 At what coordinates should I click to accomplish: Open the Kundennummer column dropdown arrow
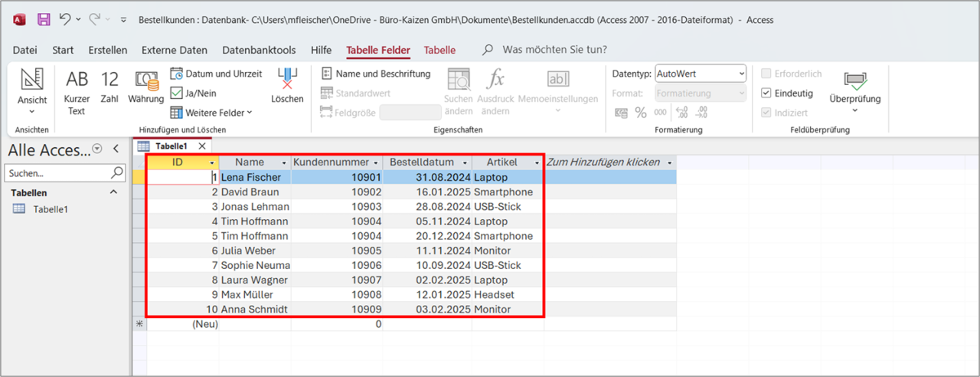376,162
